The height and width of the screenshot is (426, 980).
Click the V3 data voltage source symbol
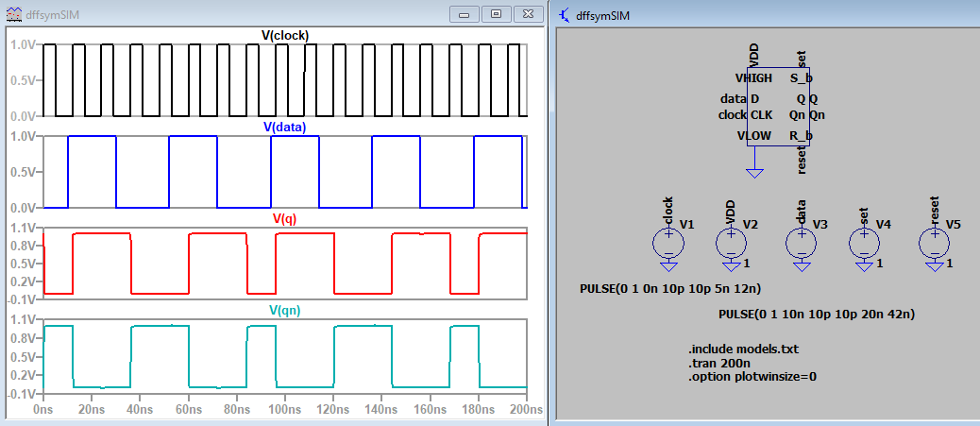[802, 244]
